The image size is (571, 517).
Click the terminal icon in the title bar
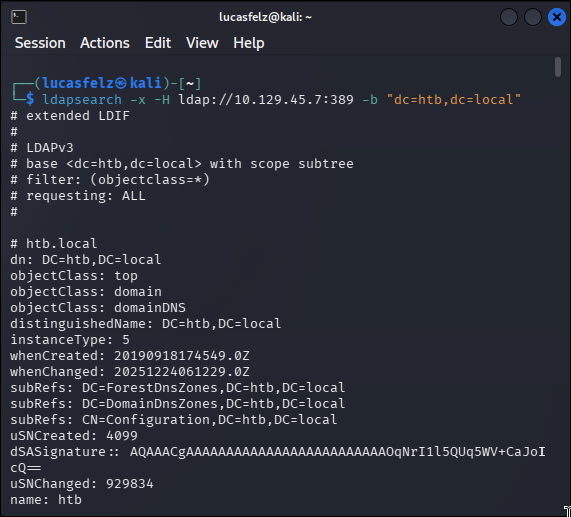click(x=19, y=17)
